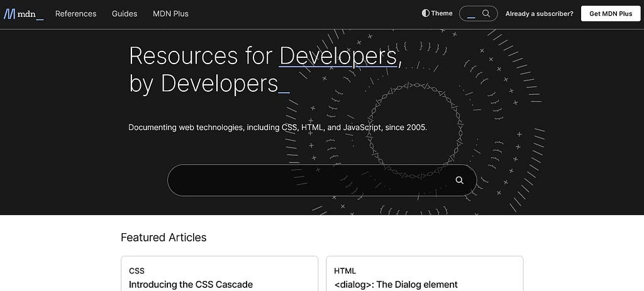Select the 'Documenting web technologies' tagline text
The width and height of the screenshot is (644, 291).
coord(277,127)
